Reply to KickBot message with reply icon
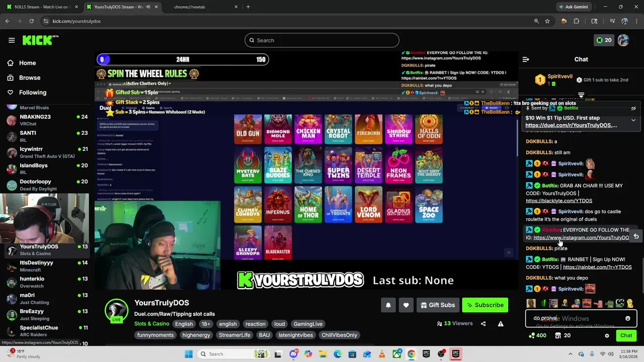The width and height of the screenshot is (644, 362). 636,236
